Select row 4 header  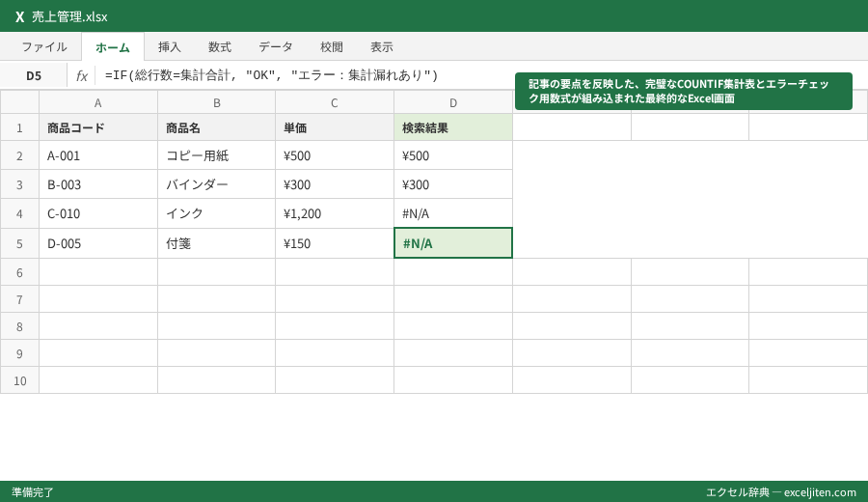pyautogui.click(x=19, y=213)
